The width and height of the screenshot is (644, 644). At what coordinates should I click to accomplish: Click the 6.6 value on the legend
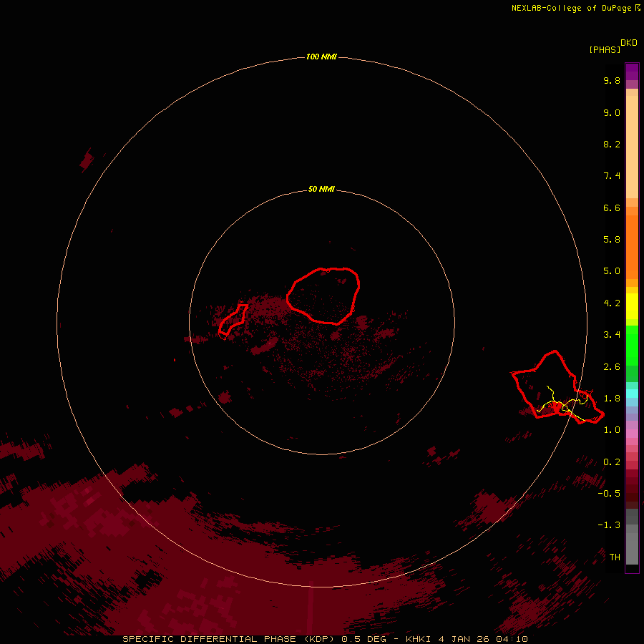coord(612,208)
